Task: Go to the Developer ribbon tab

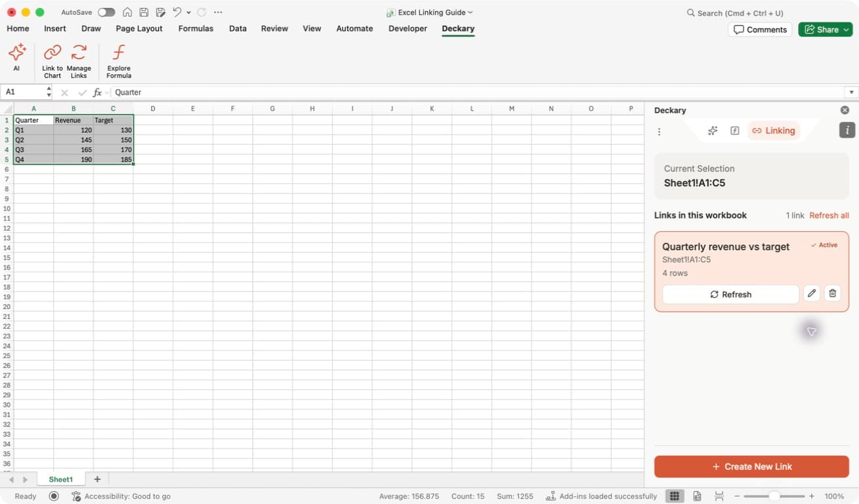Action: 408,28
